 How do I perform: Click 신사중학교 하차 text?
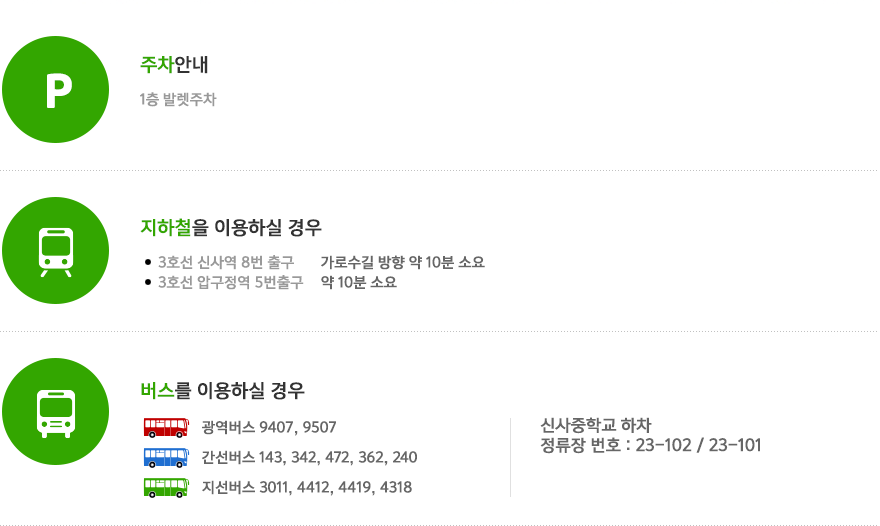click(x=595, y=425)
